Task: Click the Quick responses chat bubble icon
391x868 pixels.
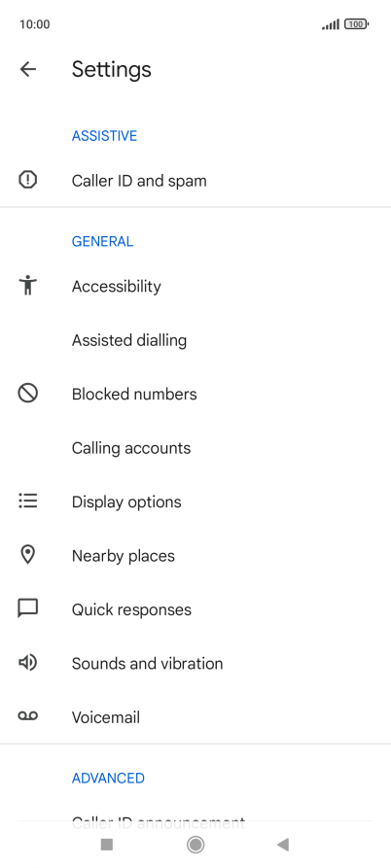Action: coord(27,608)
